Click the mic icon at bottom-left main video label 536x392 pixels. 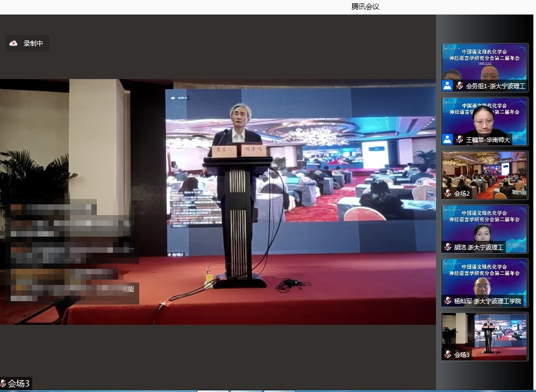(x=3, y=383)
